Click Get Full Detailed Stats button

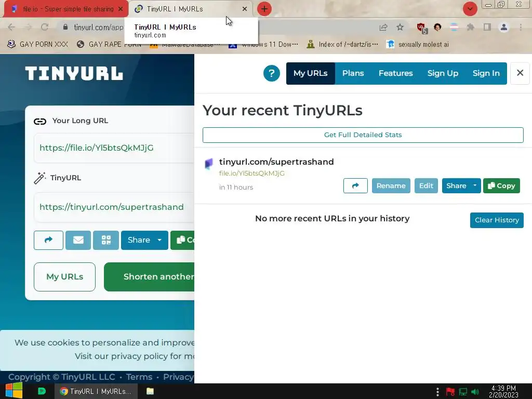pos(363,135)
